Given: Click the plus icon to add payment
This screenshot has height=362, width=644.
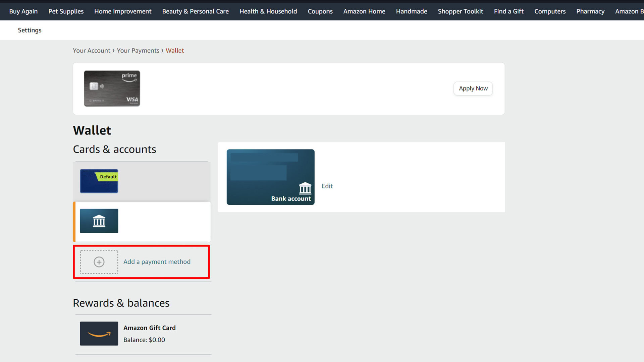Looking at the screenshot, I should 99,262.
